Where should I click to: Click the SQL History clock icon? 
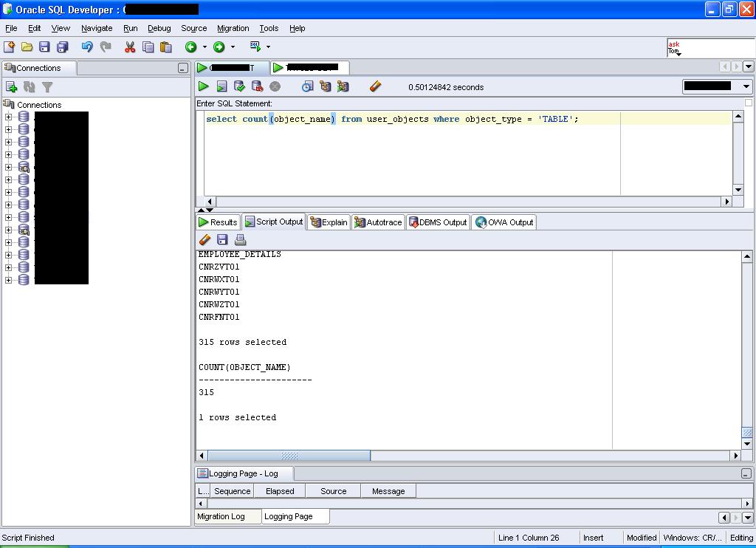[x=307, y=86]
